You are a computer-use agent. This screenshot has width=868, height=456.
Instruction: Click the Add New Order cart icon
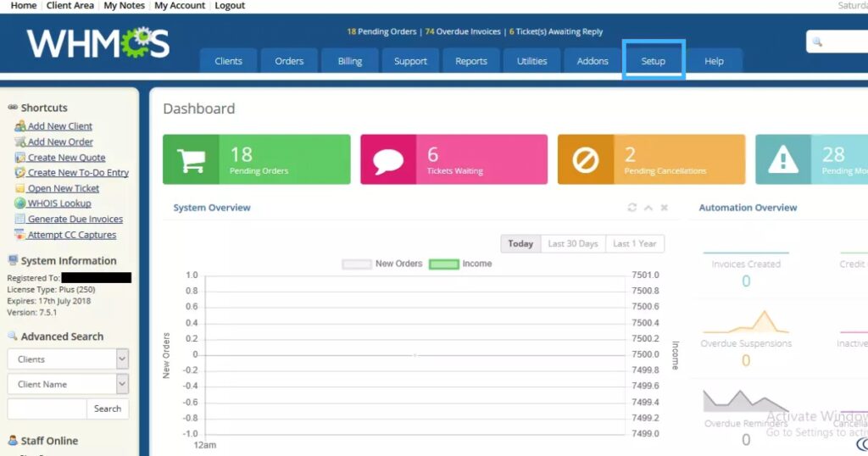coord(20,142)
